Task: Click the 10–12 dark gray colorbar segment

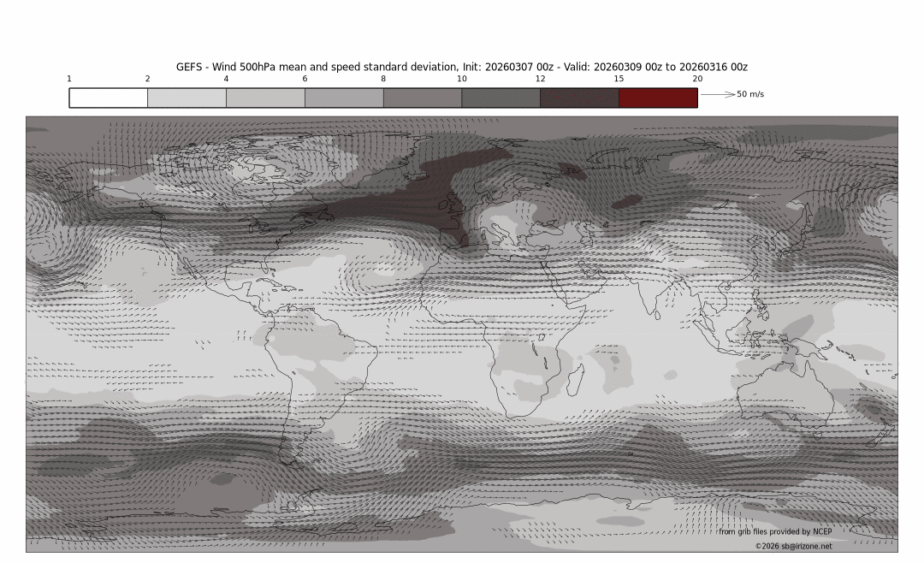Action: point(500,98)
